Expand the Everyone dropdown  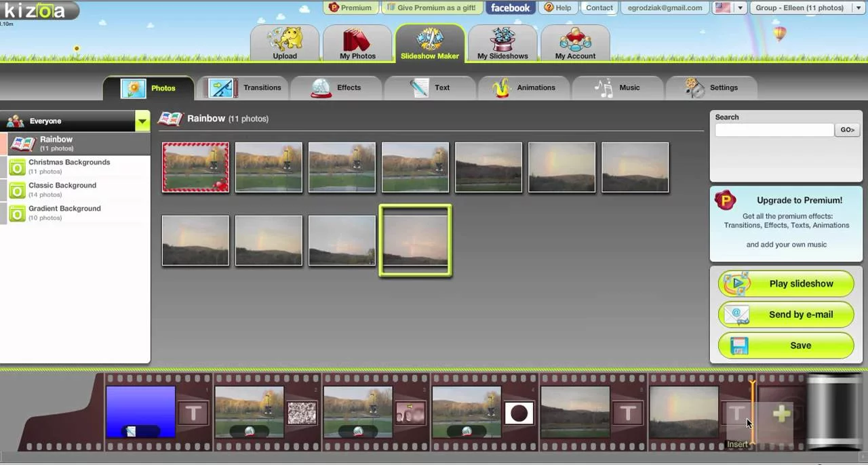coord(142,121)
